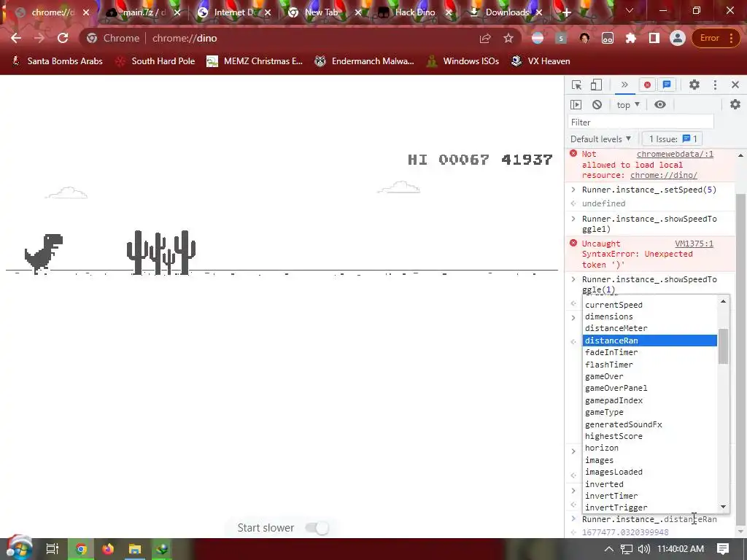Image resolution: width=747 pixels, height=560 pixels.
Task: Switch to the Hack Dino tab
Action: pyautogui.click(x=414, y=12)
